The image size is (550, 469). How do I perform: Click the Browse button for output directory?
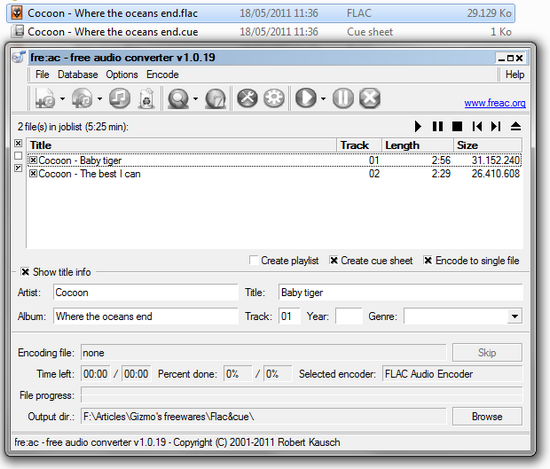(487, 416)
